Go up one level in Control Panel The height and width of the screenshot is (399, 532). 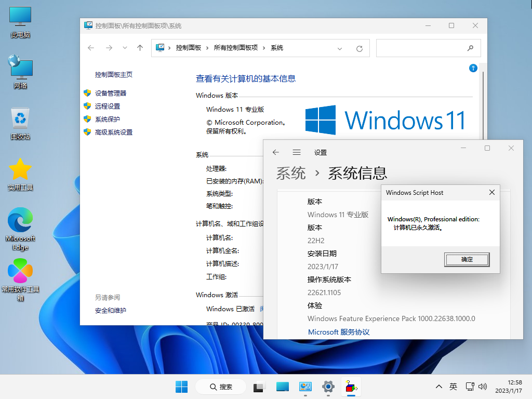[x=140, y=48]
